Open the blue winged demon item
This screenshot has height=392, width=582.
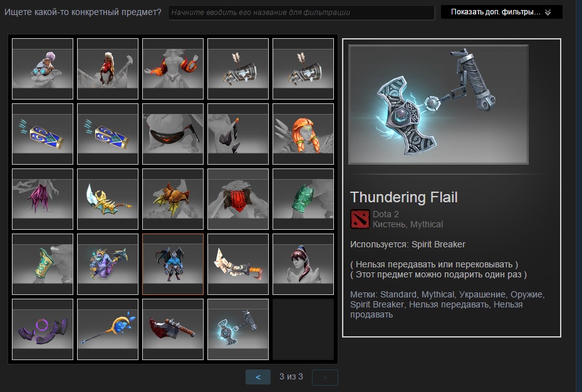tap(173, 264)
